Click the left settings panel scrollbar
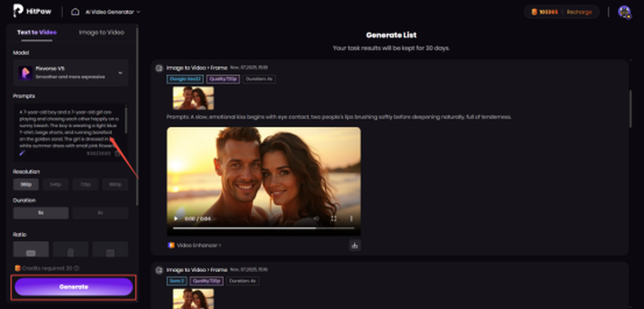The image size is (644, 309). (137, 115)
